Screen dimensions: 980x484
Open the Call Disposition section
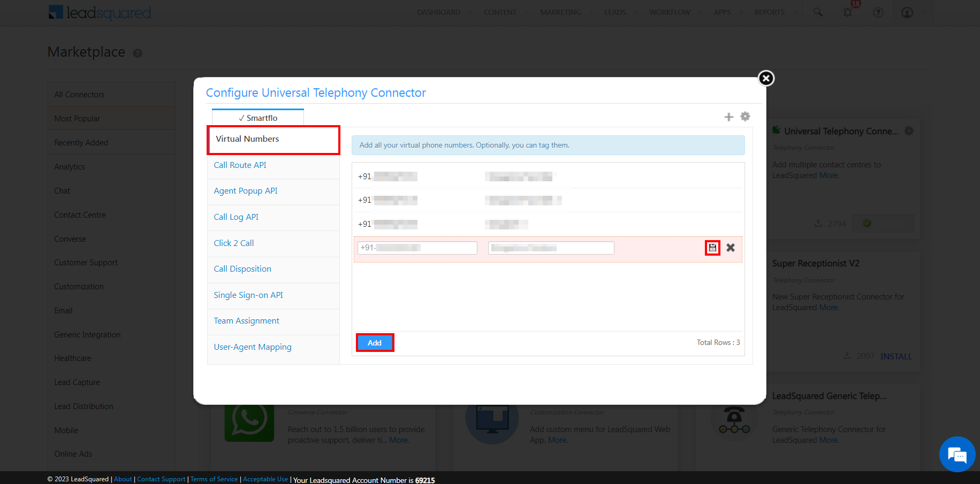pos(274,269)
